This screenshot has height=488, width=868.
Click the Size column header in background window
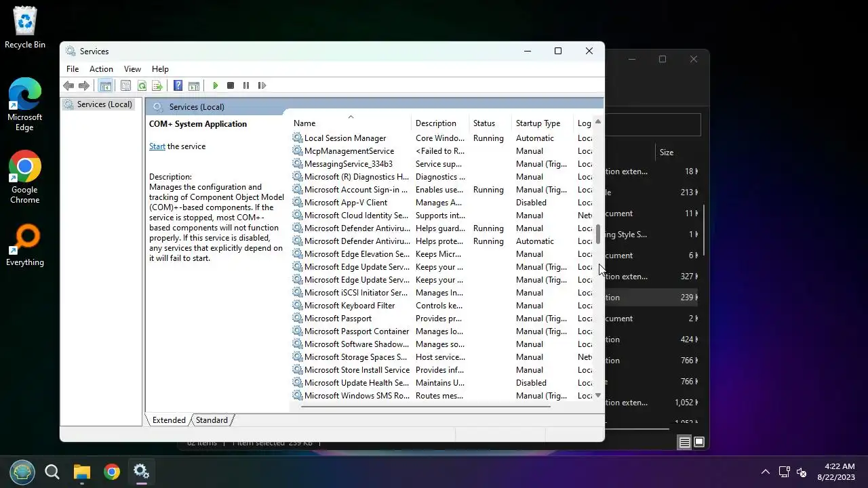(667, 152)
